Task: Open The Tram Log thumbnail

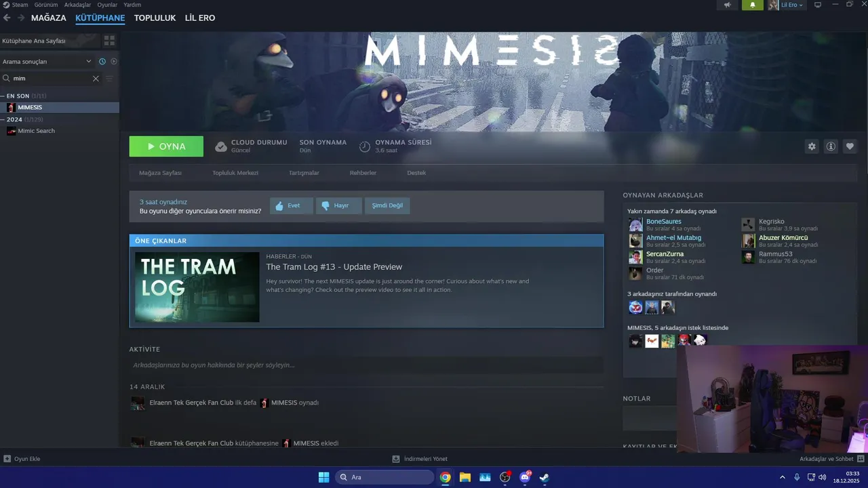Action: click(197, 287)
